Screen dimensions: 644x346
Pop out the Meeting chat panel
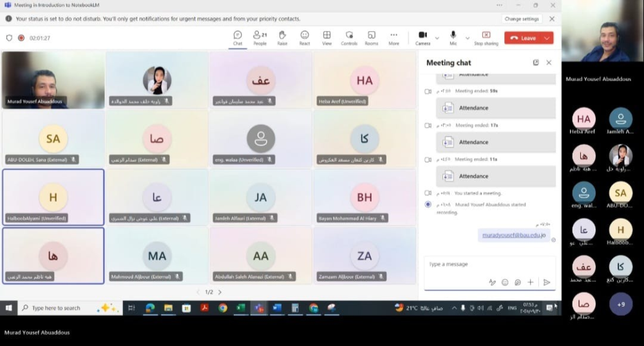(x=536, y=62)
